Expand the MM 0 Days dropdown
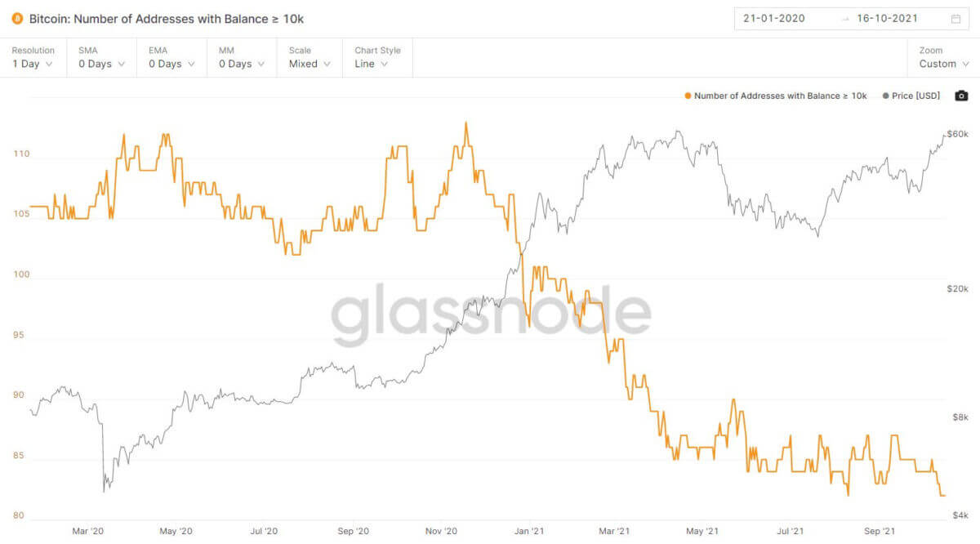 point(242,58)
